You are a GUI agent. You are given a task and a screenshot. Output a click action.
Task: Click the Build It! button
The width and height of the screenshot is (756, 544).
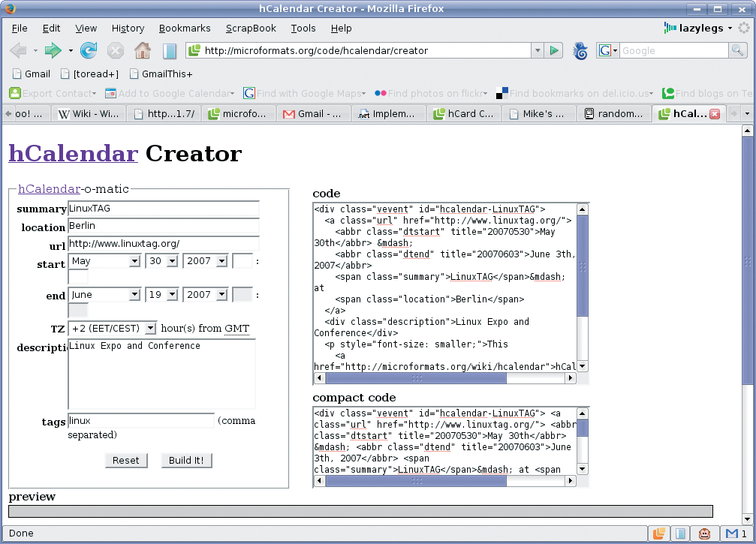point(187,460)
